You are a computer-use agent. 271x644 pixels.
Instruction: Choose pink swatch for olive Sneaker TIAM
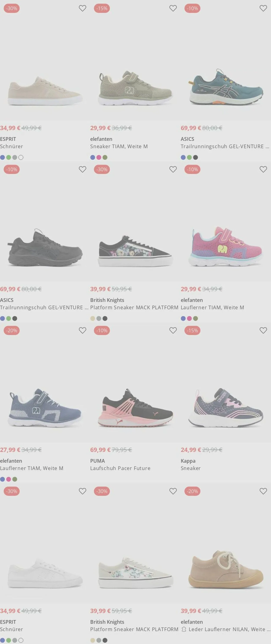pyautogui.click(x=99, y=158)
